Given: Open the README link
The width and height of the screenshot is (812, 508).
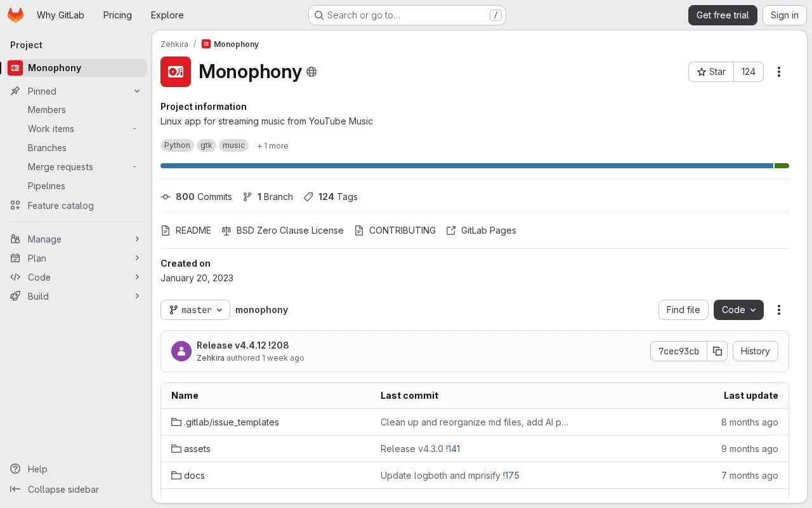Looking at the screenshot, I should pyautogui.click(x=186, y=231).
